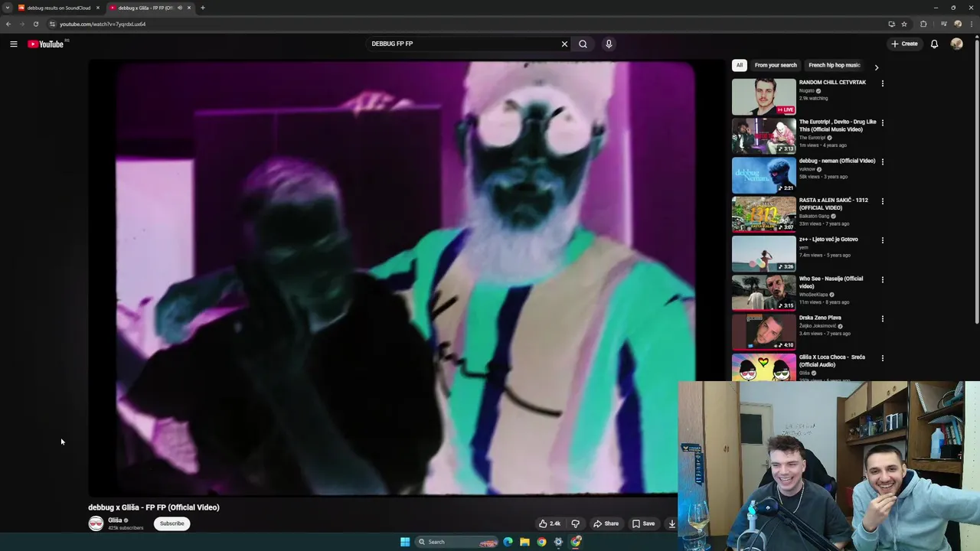980x551 pixels.
Task: Open options for z++ Ljeto već je Gotovo
Action: (883, 240)
